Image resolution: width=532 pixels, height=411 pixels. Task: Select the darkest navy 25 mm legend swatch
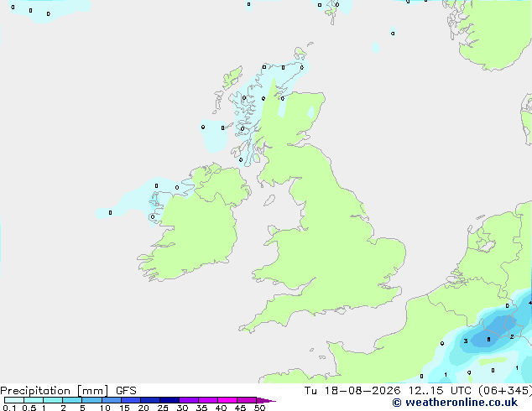click(170, 400)
